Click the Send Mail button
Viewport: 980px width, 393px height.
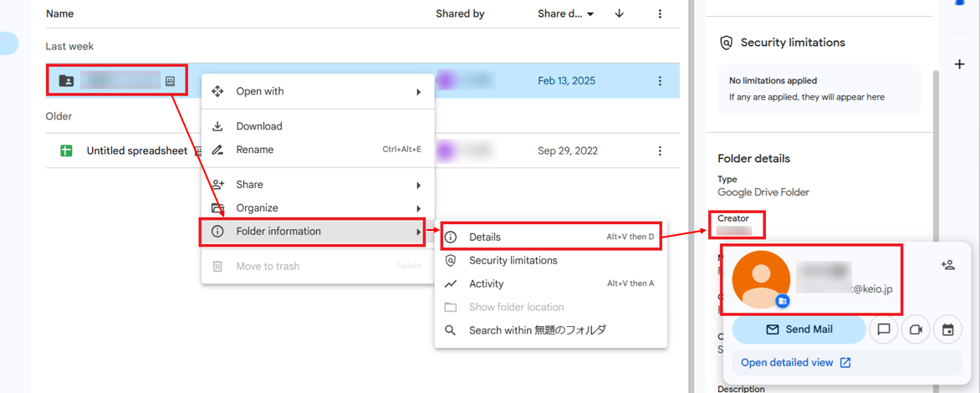coord(799,329)
